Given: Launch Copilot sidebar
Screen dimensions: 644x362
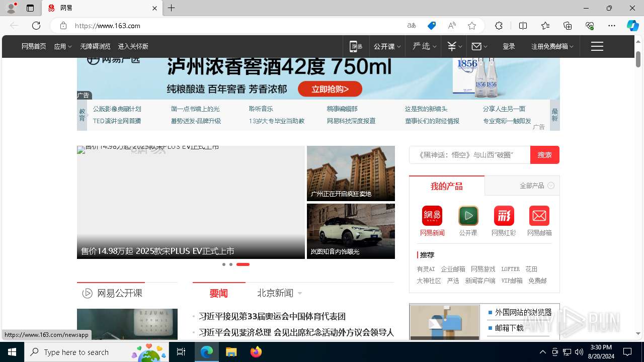Looking at the screenshot, I should 632,26.
